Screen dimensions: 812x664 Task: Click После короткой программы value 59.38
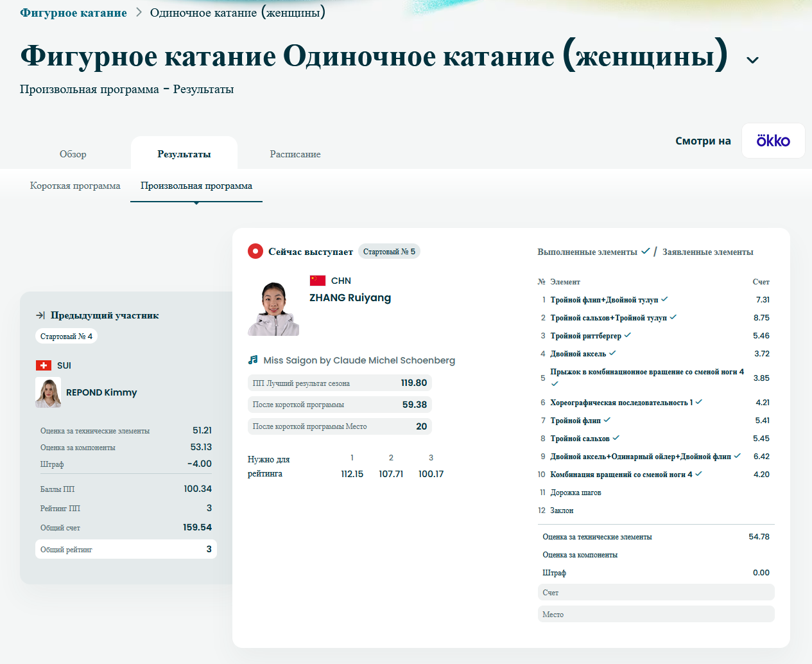415,405
